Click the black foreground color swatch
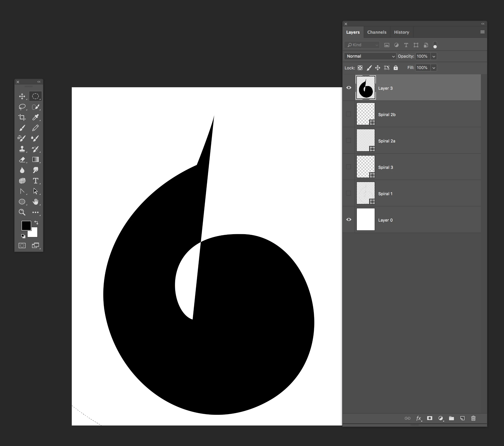 pos(26,225)
